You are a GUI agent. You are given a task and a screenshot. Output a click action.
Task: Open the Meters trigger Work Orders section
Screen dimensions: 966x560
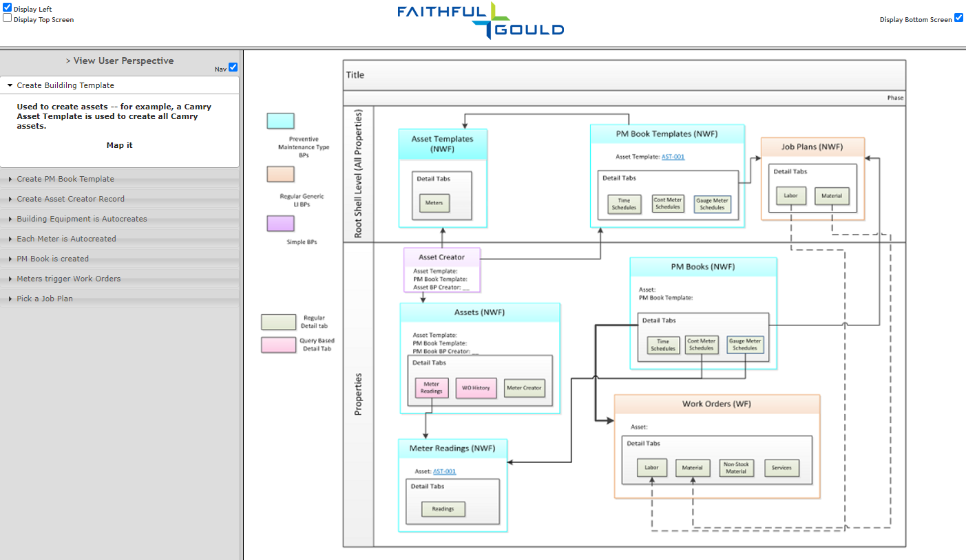68,279
